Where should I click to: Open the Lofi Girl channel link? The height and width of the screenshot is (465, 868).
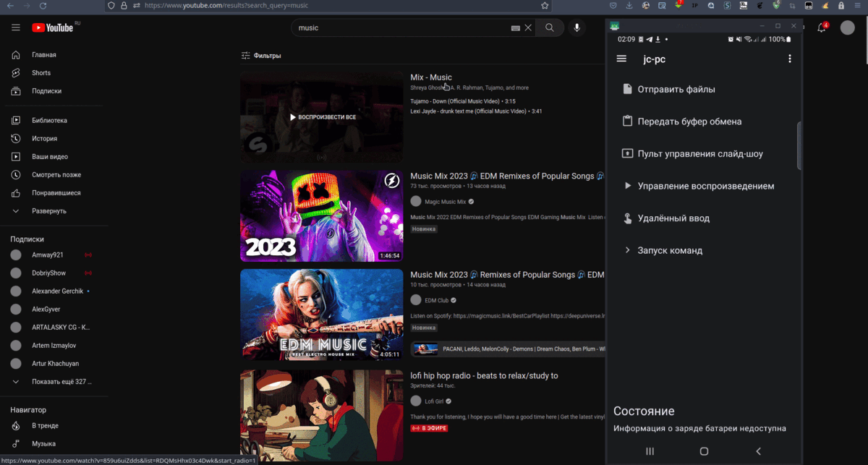434,401
